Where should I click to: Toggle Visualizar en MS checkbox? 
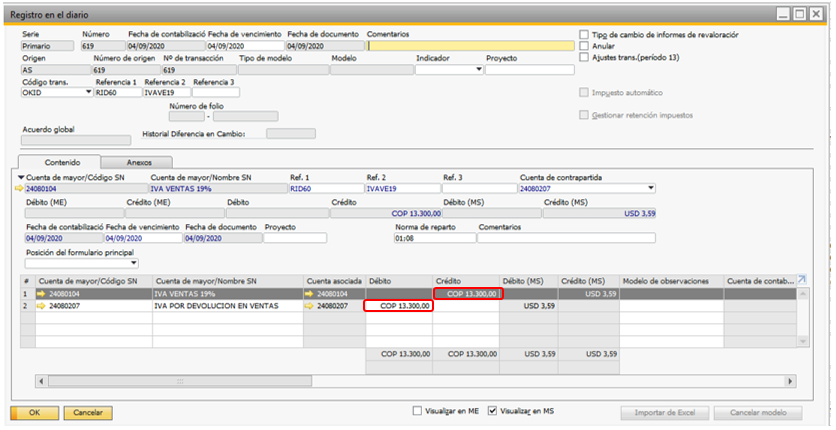[492, 411]
